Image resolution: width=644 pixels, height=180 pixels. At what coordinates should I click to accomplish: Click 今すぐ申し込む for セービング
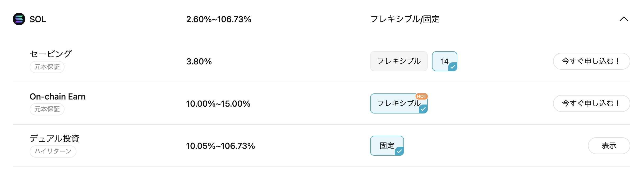point(591,61)
